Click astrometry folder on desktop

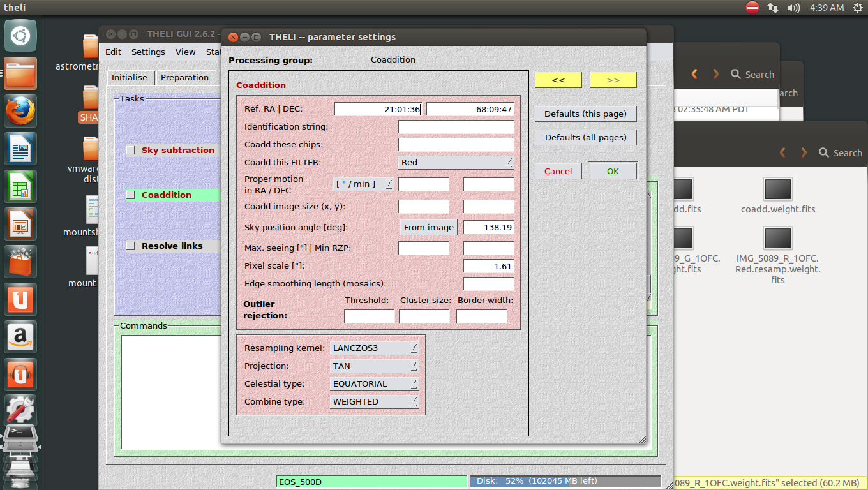(91, 47)
